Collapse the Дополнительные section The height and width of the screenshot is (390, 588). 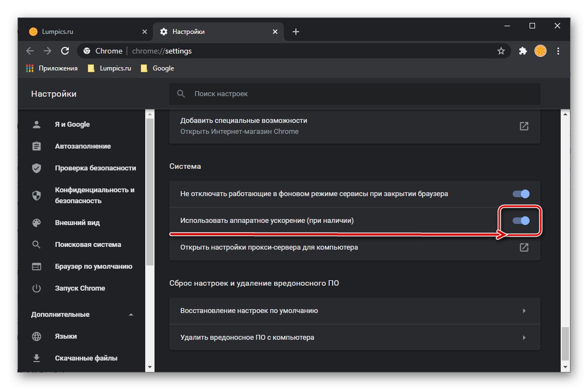tap(130, 315)
